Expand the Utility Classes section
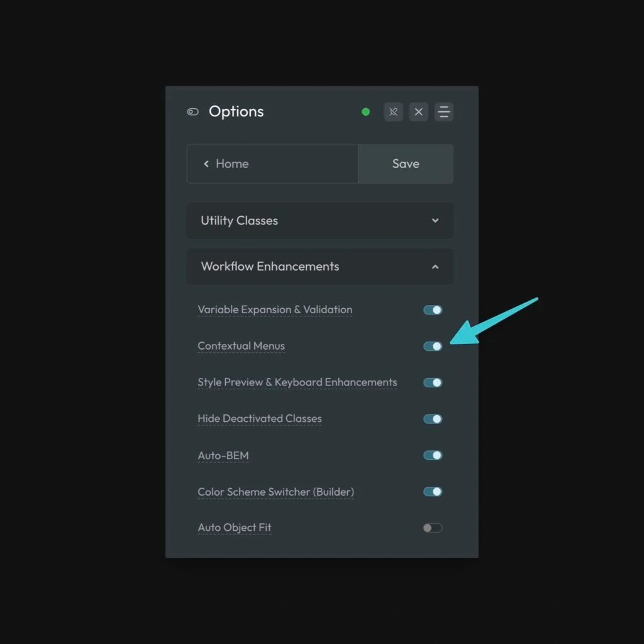 (319, 221)
